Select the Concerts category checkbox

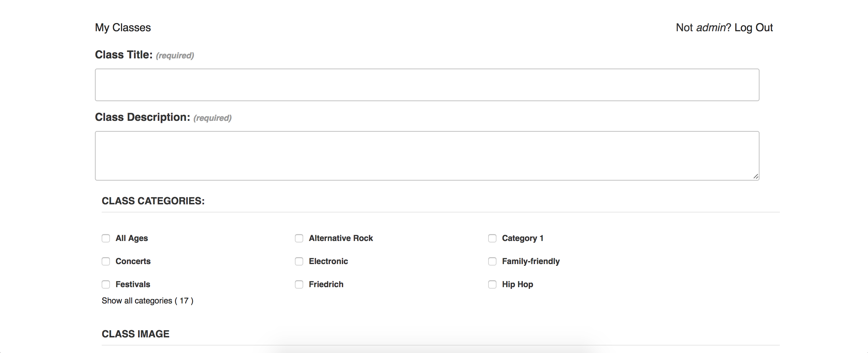coord(106,261)
